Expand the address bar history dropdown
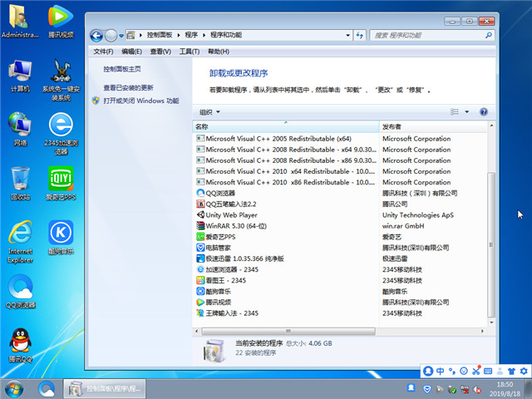The width and height of the screenshot is (532, 399). [347, 35]
